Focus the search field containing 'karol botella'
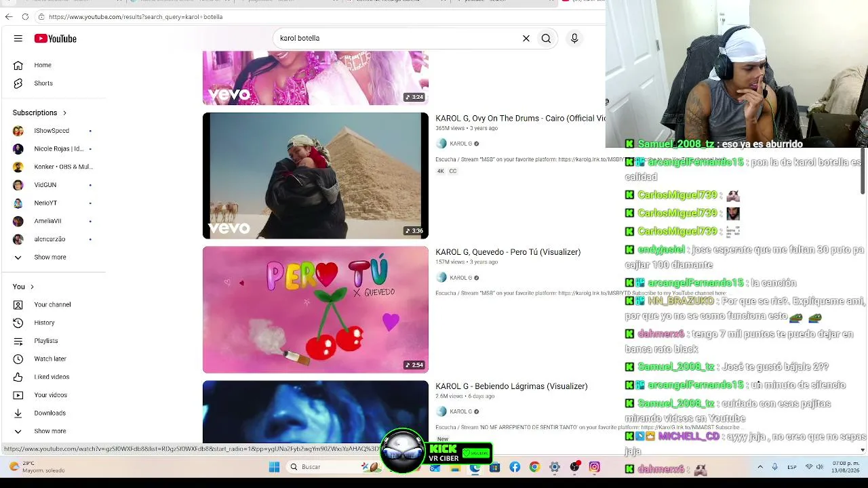 pos(397,39)
